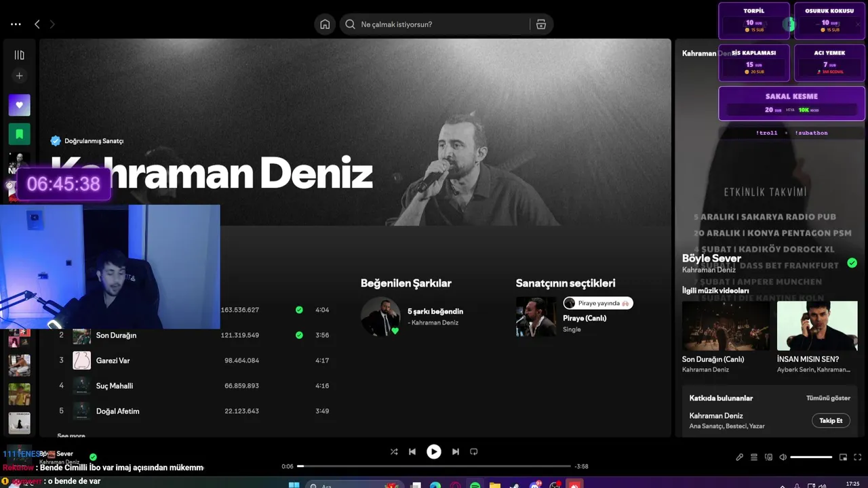Play the İNSAN MISIN SEN? music video
This screenshot has height=488, width=868.
(x=817, y=326)
